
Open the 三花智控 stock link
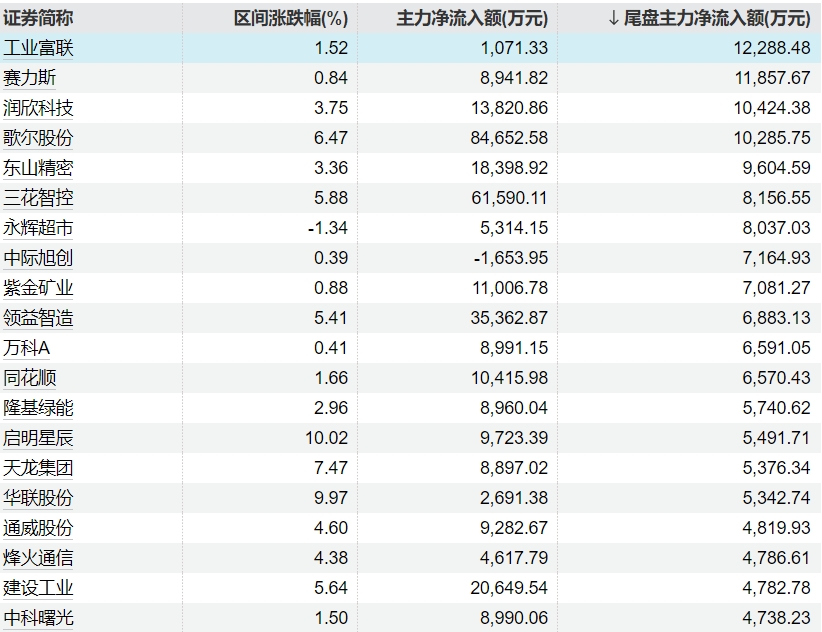point(38,198)
